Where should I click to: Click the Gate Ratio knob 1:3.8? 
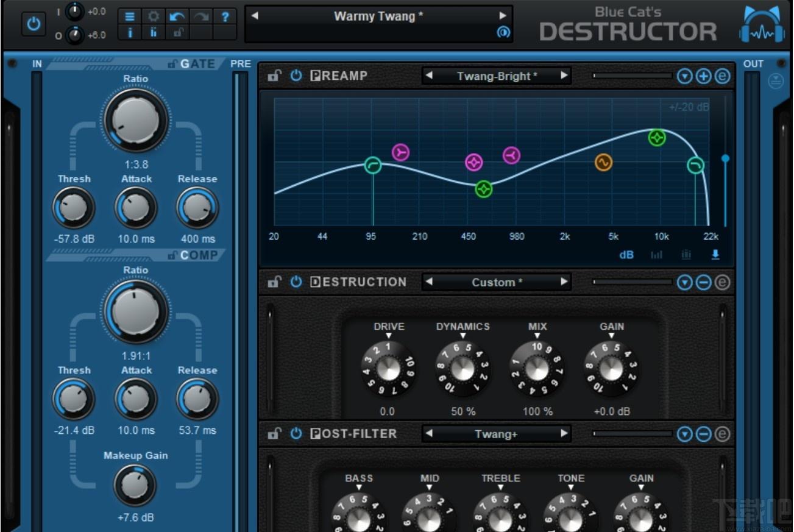click(x=135, y=121)
